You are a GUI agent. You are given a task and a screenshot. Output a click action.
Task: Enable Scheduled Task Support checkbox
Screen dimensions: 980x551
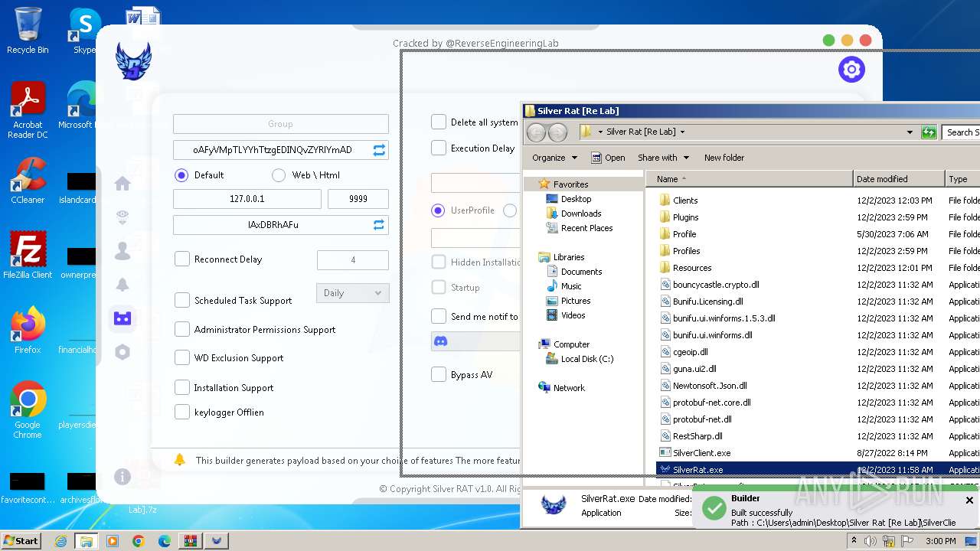pyautogui.click(x=182, y=301)
